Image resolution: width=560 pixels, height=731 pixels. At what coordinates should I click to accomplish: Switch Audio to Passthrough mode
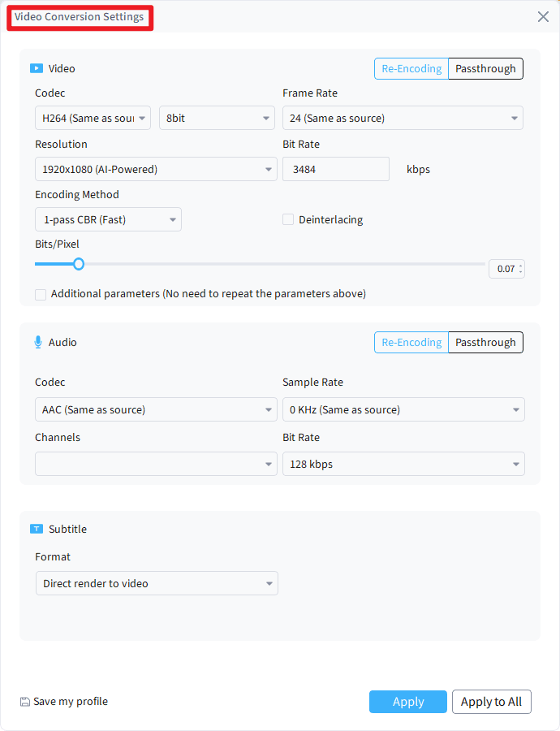pos(485,342)
